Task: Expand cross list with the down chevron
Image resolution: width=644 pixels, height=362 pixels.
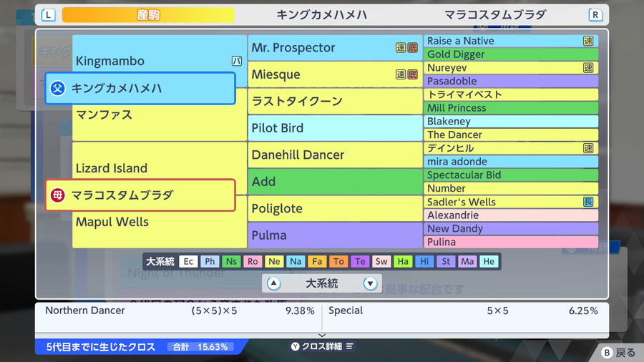Action: point(322,336)
